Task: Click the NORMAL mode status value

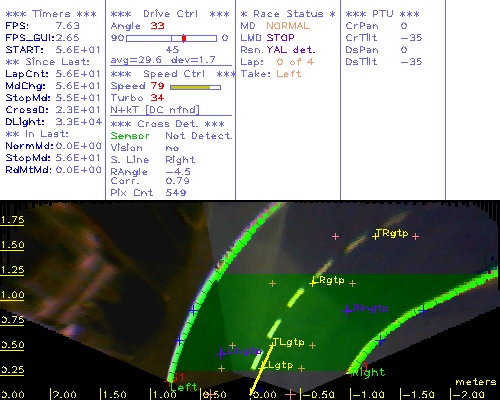Action: [x=288, y=26]
